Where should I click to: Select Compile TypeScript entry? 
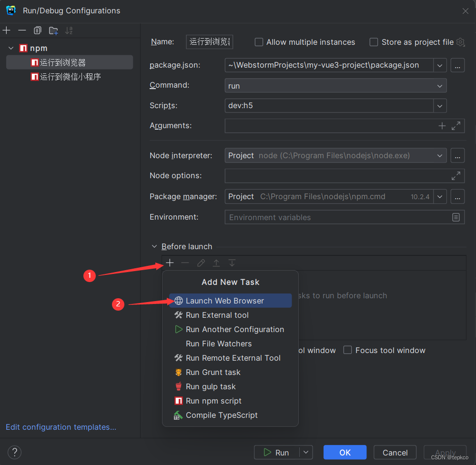pos(231,415)
